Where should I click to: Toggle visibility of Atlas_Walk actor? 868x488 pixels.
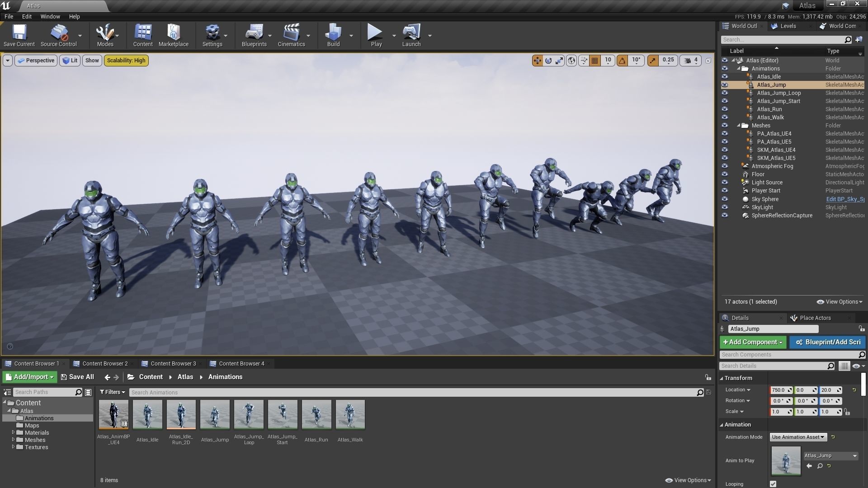[725, 117]
